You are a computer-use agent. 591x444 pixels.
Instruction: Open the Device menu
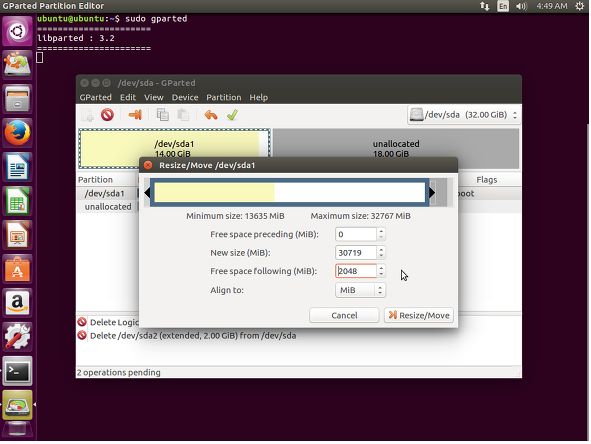click(x=185, y=97)
